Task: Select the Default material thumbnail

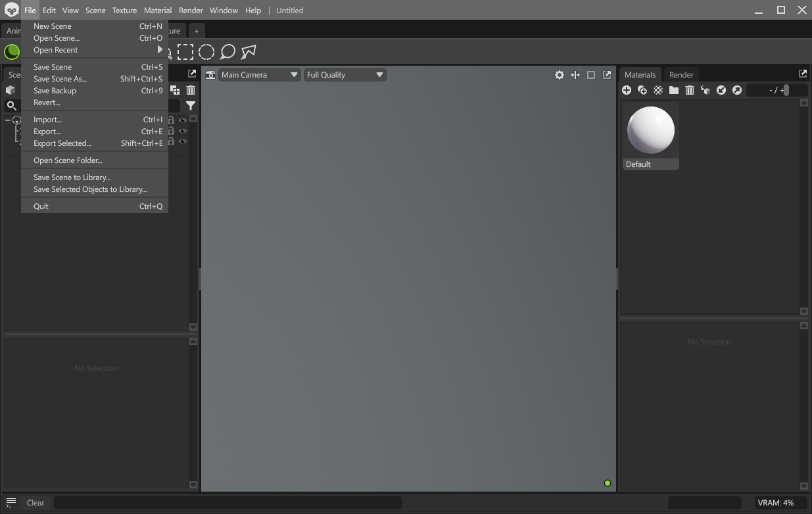Action: [x=650, y=129]
